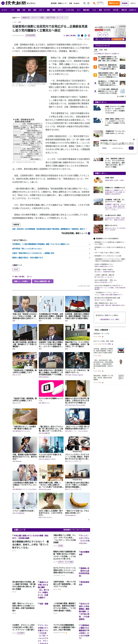Open the Taiwan flag article thumbnail

[77, 304]
